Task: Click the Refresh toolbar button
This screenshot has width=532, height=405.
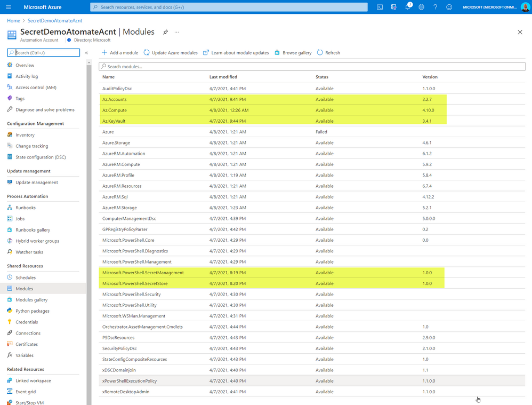Action: pyautogui.click(x=328, y=53)
